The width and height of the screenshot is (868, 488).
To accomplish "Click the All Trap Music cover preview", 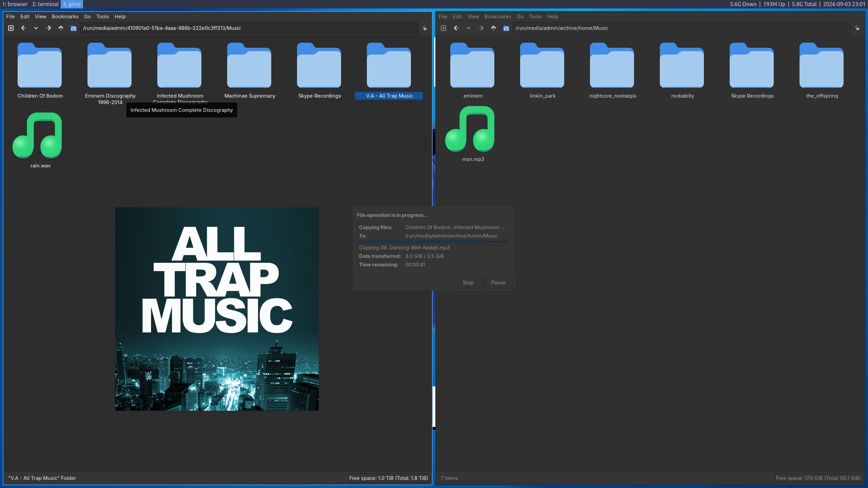I will click(x=217, y=309).
